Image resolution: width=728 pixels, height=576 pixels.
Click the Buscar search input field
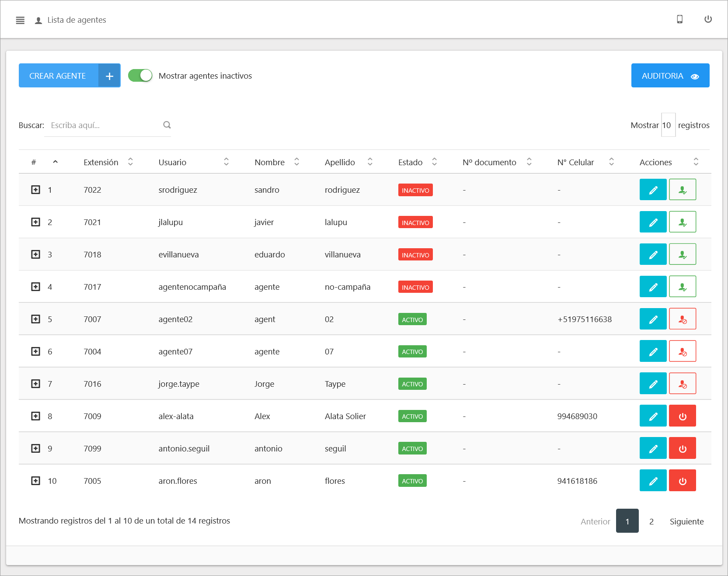[x=105, y=125]
